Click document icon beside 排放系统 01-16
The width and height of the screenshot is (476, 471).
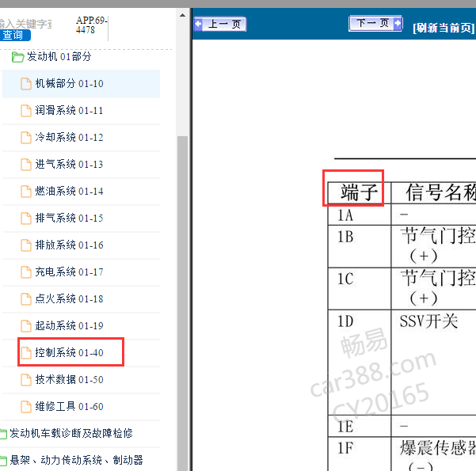pos(26,245)
